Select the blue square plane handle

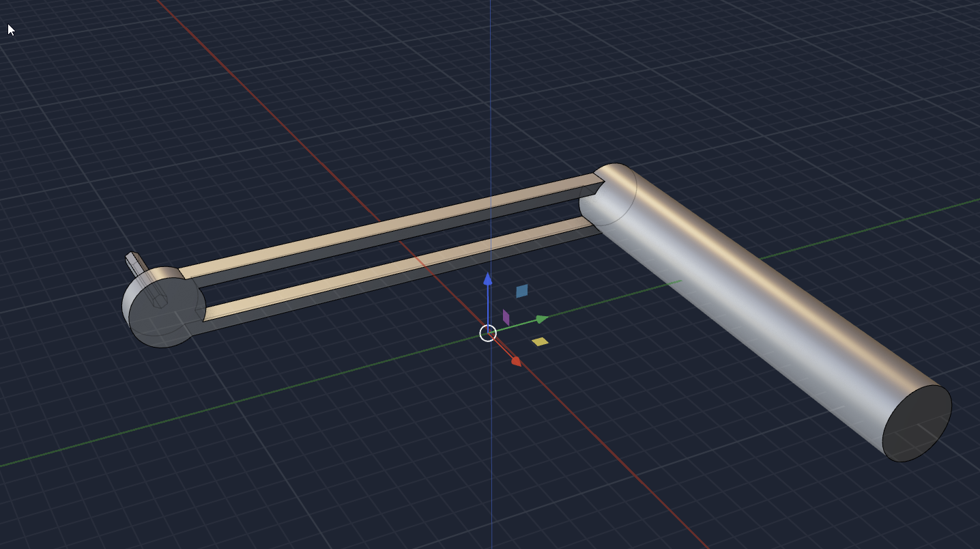click(522, 291)
